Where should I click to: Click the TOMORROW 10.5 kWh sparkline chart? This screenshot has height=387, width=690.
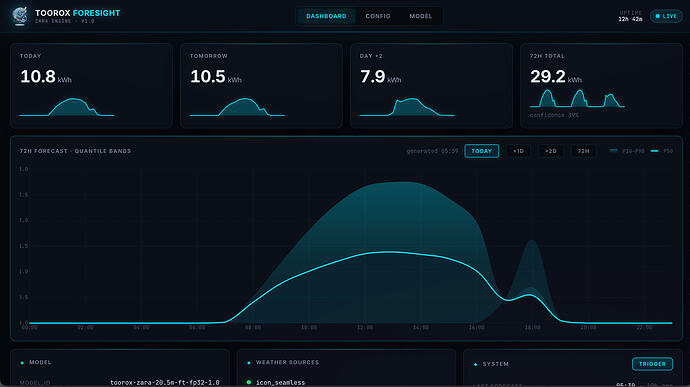[237, 107]
